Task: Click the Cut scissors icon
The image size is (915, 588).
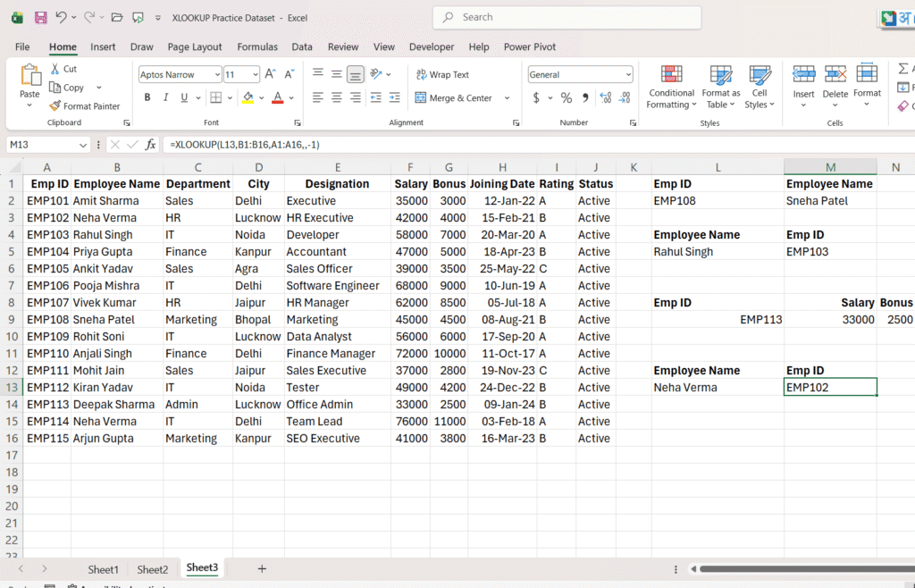Action: pos(55,69)
